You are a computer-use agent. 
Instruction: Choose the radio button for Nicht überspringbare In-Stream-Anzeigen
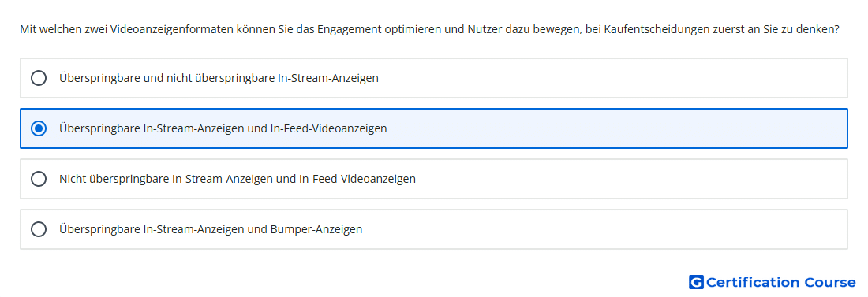pyautogui.click(x=39, y=179)
